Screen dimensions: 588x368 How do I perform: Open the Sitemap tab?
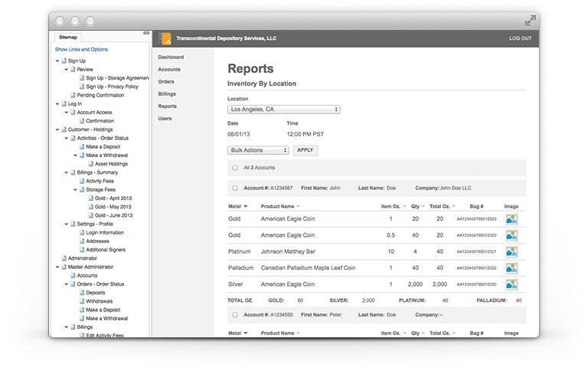coord(68,37)
